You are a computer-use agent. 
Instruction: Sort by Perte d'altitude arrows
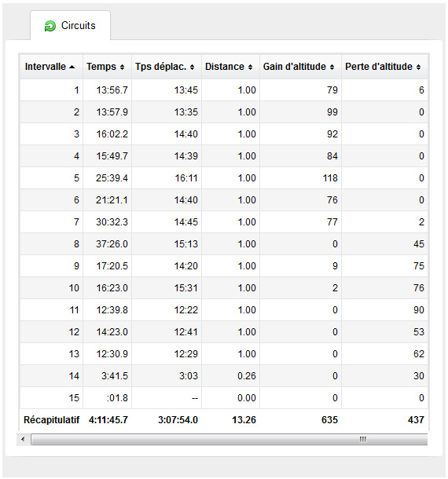tap(418, 67)
